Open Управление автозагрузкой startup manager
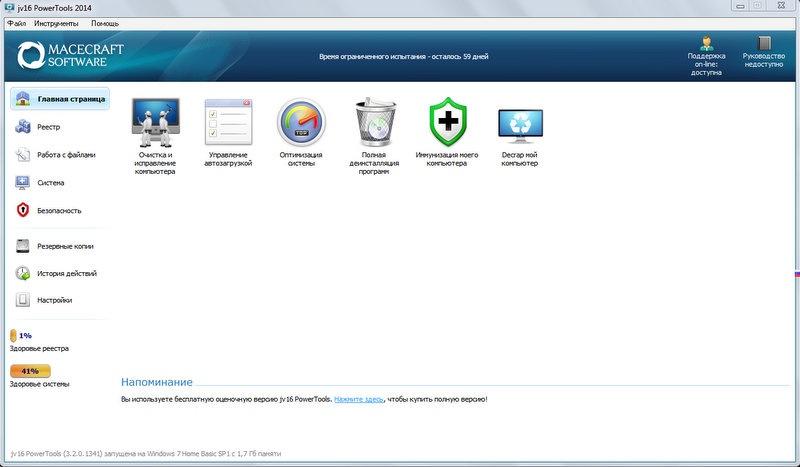This screenshot has width=800, height=467. tap(228, 132)
